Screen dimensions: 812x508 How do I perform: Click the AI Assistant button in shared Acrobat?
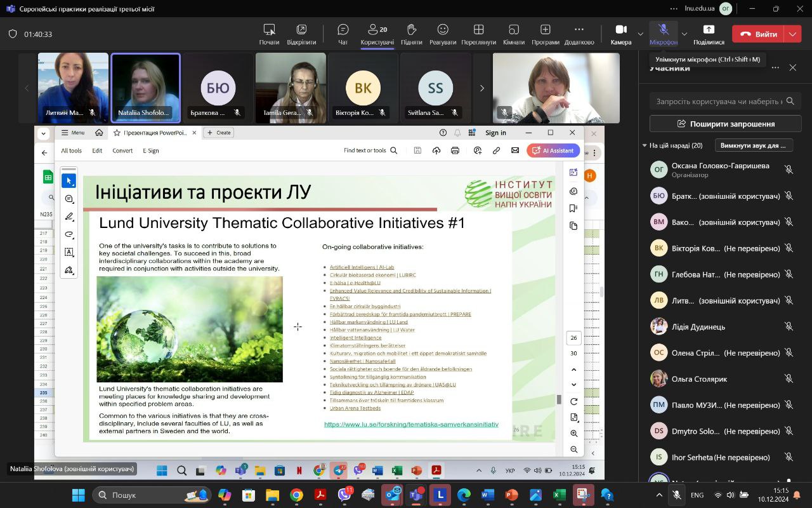(x=553, y=150)
